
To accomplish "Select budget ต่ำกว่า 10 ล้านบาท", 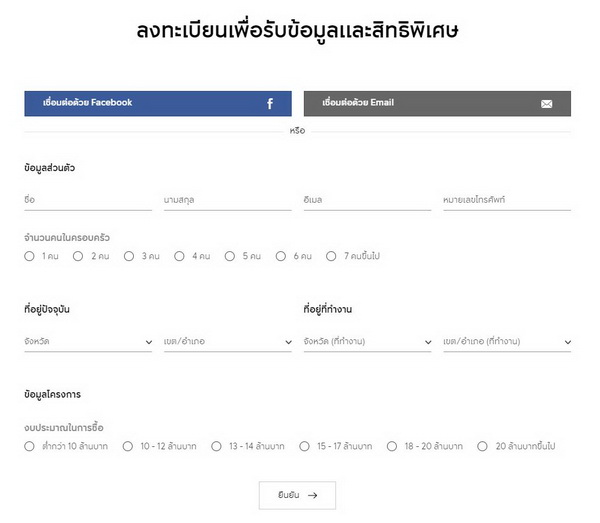I will tap(30, 446).
